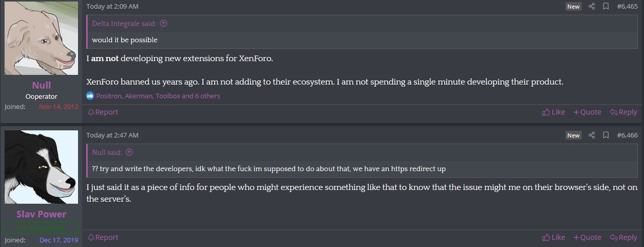Open Null's profile from username
This screenshot has height=247, width=644.
pyautogui.click(x=41, y=85)
